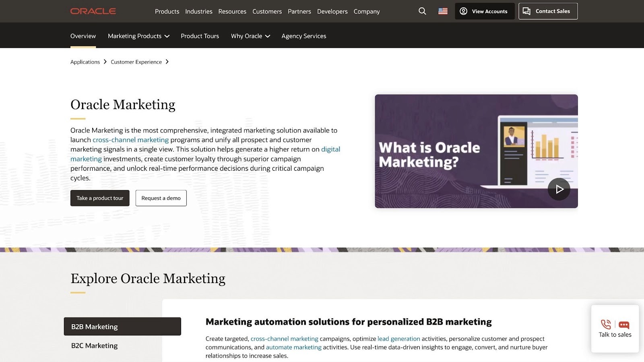Image resolution: width=644 pixels, height=362 pixels.
Task: Click the Oracle logo
Action: point(93,11)
